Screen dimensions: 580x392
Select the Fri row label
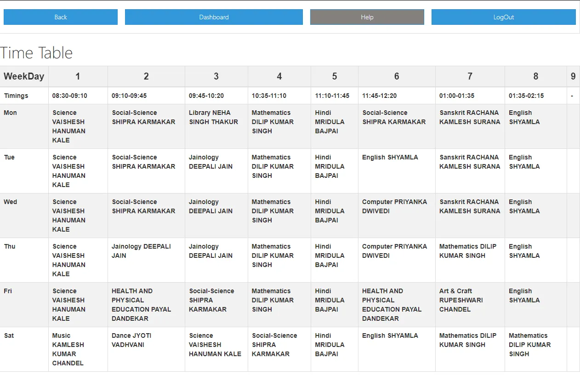click(x=24, y=305)
